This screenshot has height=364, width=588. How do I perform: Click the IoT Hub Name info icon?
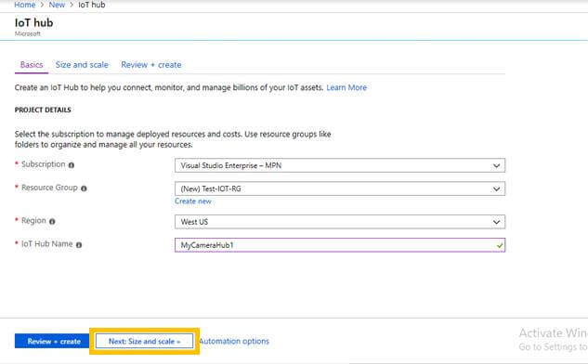pyautogui.click(x=79, y=245)
